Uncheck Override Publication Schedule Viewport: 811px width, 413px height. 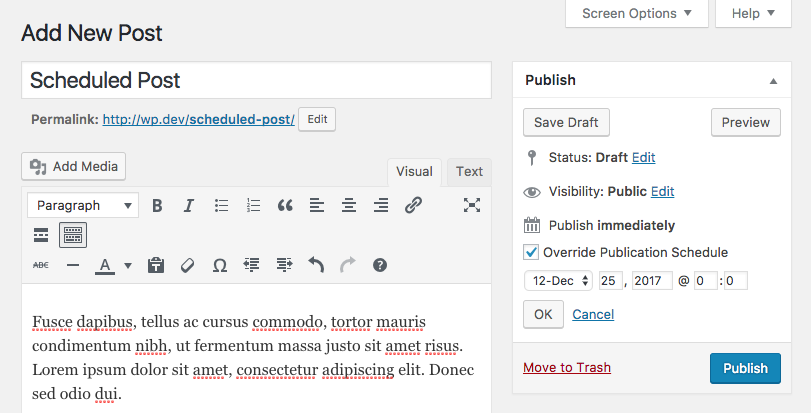click(x=531, y=252)
